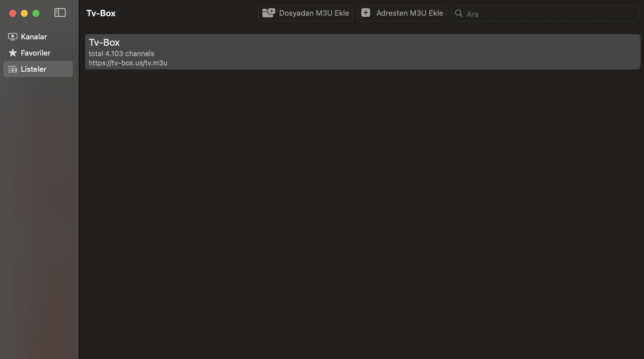Screen dimensions: 644x359
Task: Focus the Ara search field
Action: click(550, 13)
